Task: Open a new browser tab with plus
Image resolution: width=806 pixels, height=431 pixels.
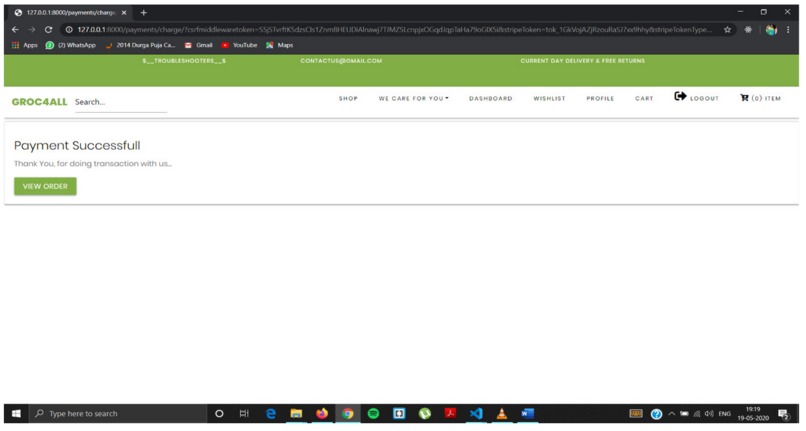Action: coord(143,12)
